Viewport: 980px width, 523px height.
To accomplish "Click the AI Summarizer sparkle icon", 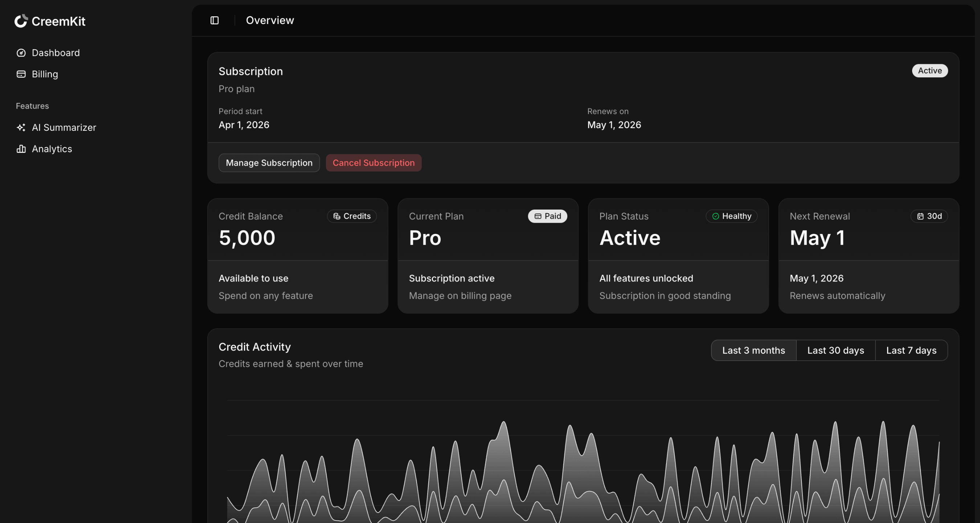I will pyautogui.click(x=21, y=127).
